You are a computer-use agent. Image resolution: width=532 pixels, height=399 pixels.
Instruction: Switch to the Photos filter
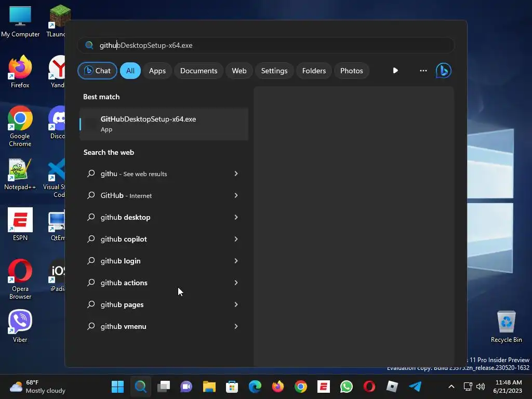[x=352, y=71]
